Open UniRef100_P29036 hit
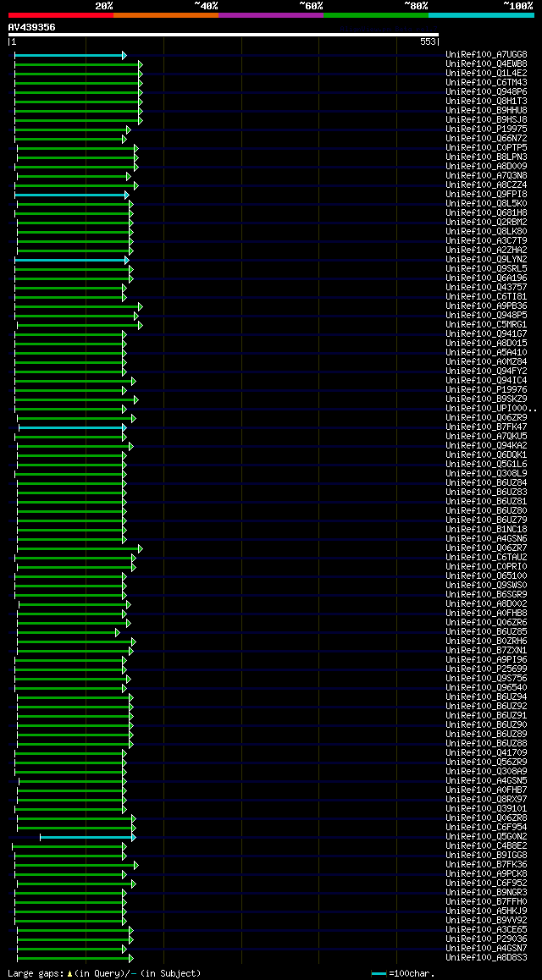The image size is (542, 980). click(486, 939)
